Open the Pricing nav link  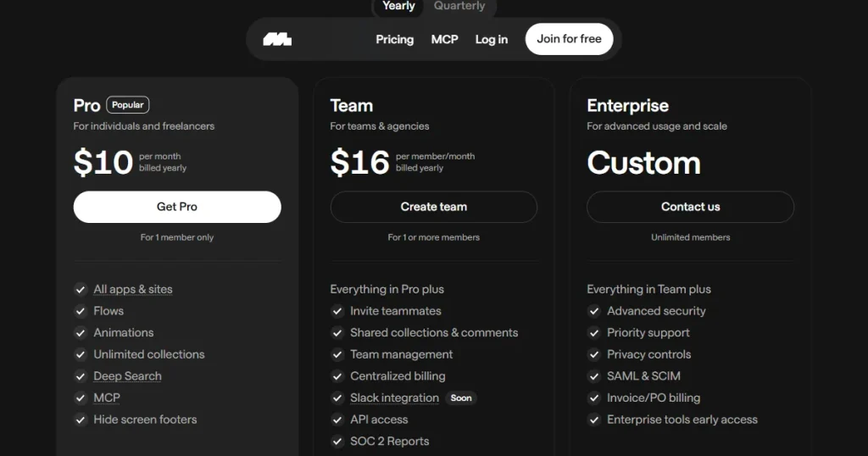[x=395, y=39]
